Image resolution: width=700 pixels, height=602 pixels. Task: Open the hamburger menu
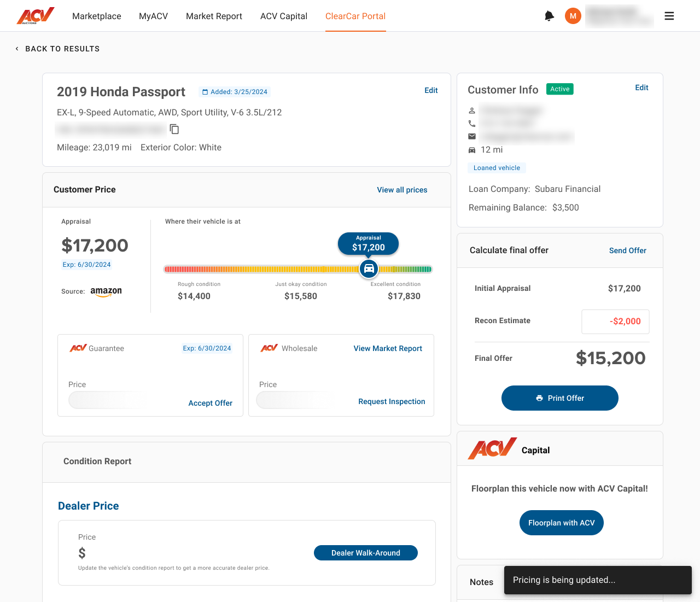click(669, 16)
